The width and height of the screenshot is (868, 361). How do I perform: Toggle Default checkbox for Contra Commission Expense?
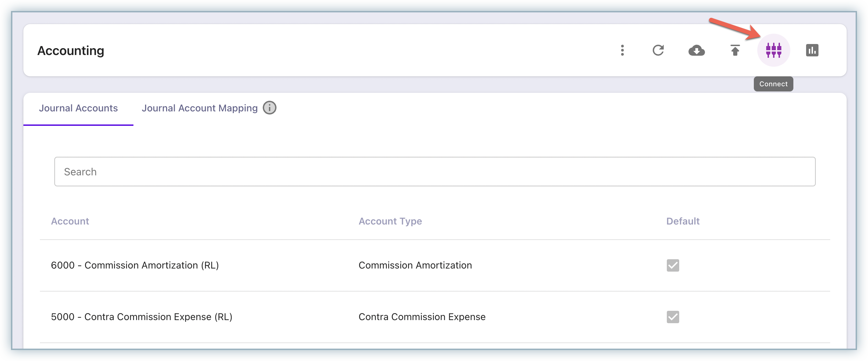(x=673, y=317)
